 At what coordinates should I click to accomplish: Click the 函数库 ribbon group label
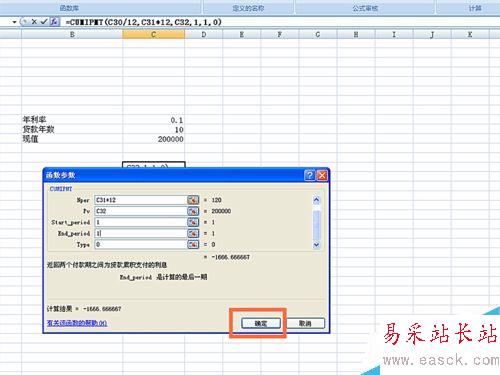pos(69,8)
